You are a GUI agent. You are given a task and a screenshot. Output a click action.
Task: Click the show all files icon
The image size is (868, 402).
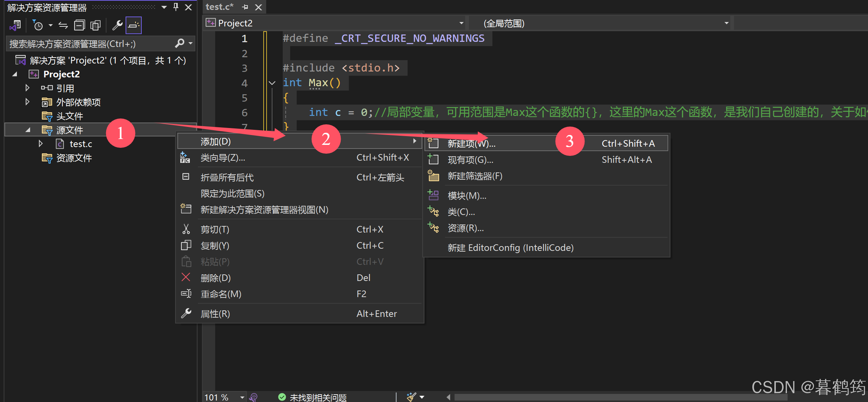pyautogui.click(x=95, y=25)
